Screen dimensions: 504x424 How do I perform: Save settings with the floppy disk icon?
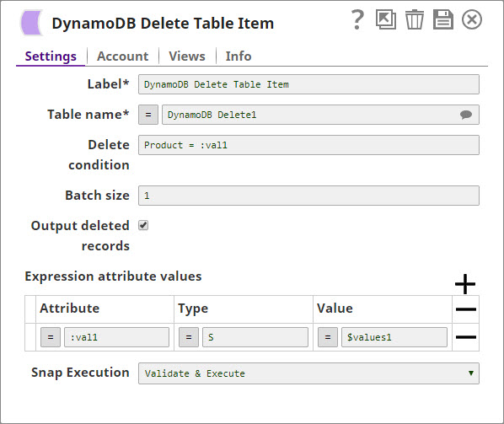coord(443,19)
